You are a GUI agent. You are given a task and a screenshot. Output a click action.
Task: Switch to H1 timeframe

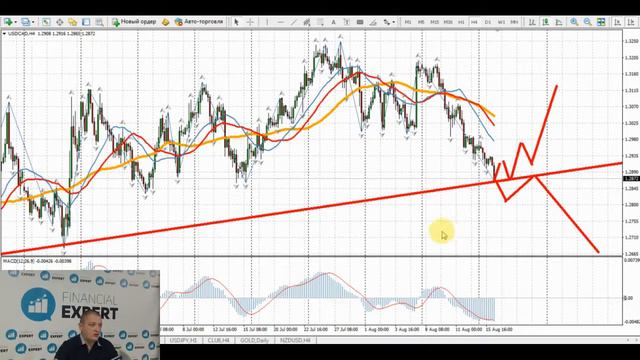click(461, 22)
